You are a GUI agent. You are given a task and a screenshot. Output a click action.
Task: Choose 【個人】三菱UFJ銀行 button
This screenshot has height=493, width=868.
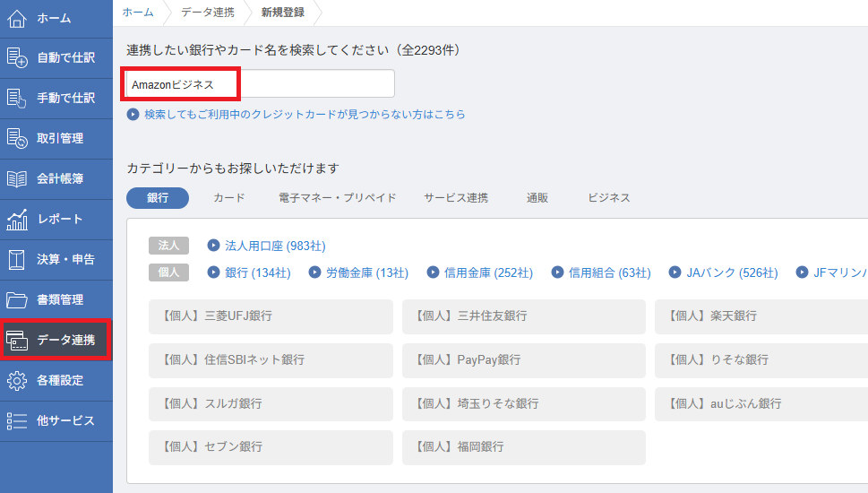(x=271, y=316)
